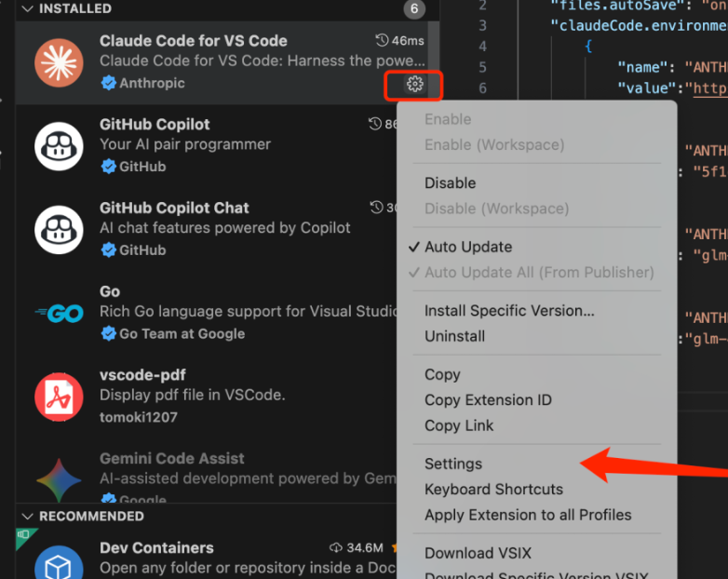Click the installed extensions count badge
This screenshot has height=579, width=728.
click(414, 9)
